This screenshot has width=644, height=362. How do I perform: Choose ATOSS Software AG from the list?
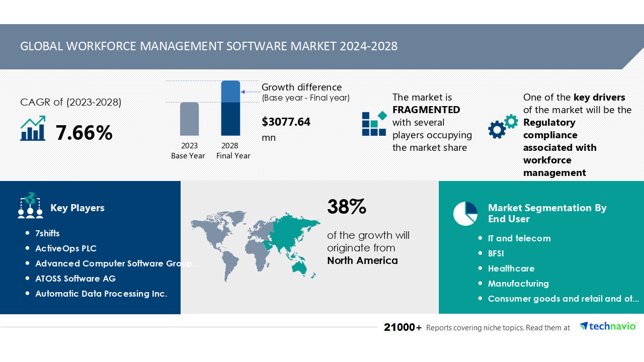[x=75, y=279]
